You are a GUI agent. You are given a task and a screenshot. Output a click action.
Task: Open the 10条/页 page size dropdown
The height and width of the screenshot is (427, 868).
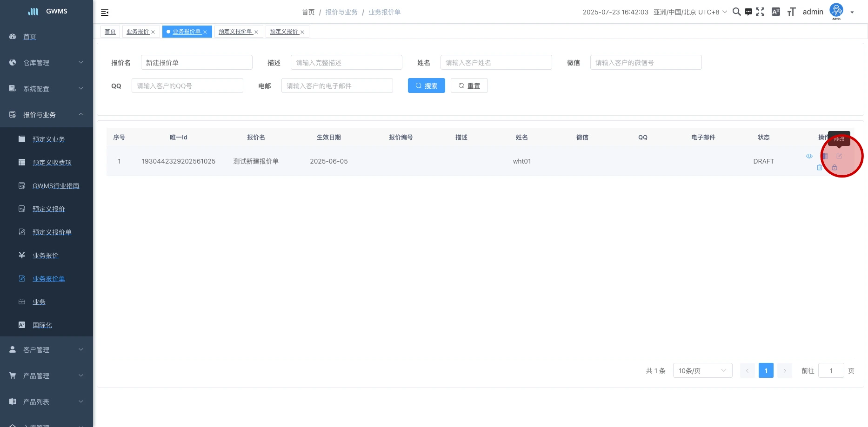pos(702,371)
